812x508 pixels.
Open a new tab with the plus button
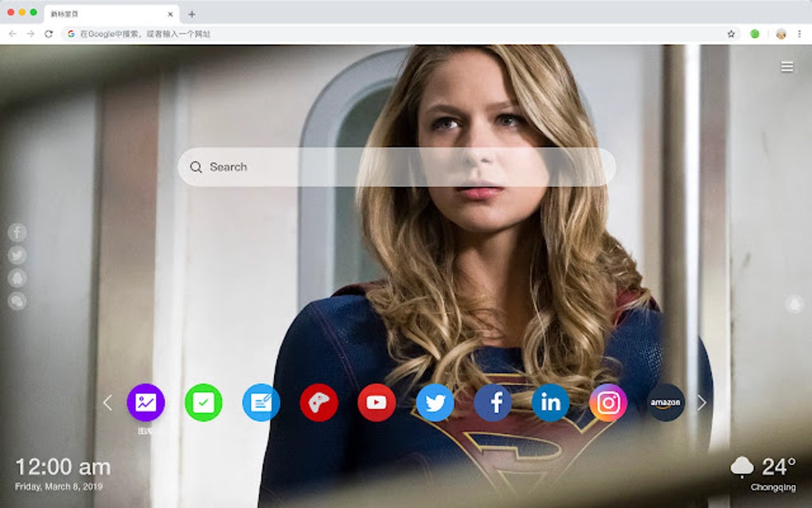192,14
